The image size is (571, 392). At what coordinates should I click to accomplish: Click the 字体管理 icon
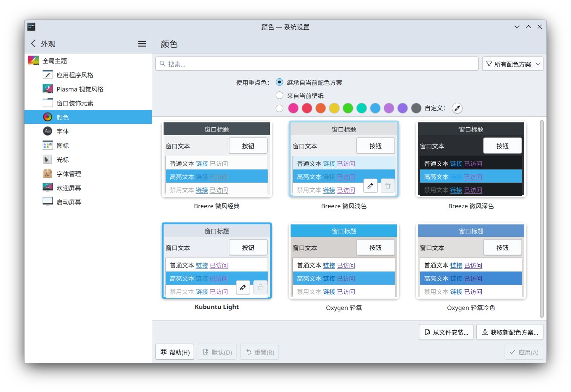[47, 174]
